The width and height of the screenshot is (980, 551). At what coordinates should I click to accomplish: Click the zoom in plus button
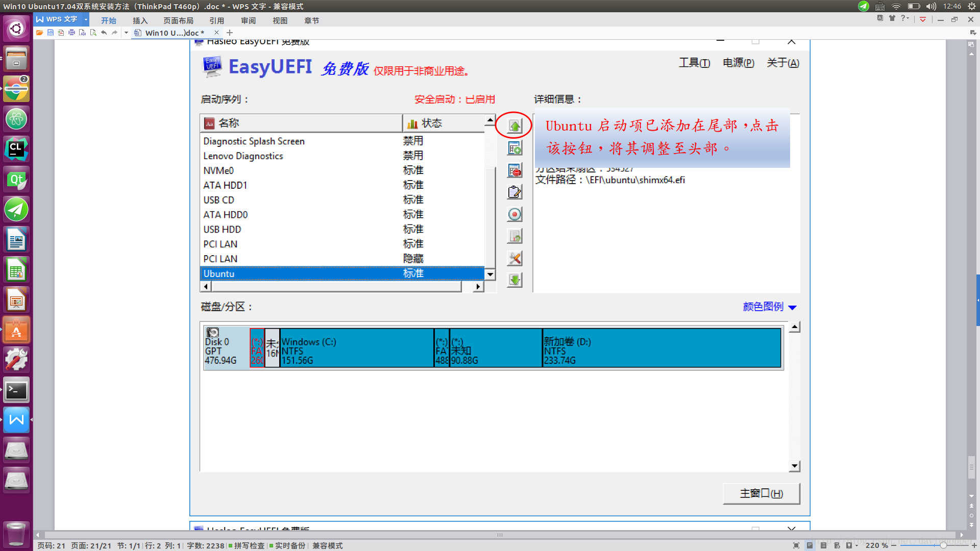click(974, 545)
